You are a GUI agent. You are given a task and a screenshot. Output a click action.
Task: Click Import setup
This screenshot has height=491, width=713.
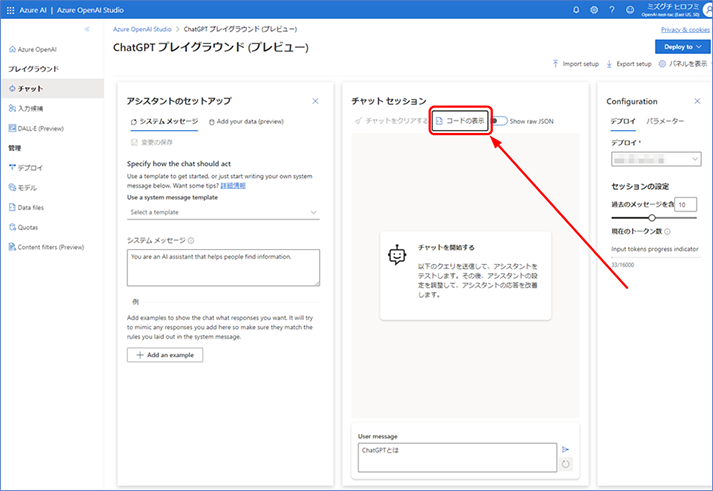(576, 64)
